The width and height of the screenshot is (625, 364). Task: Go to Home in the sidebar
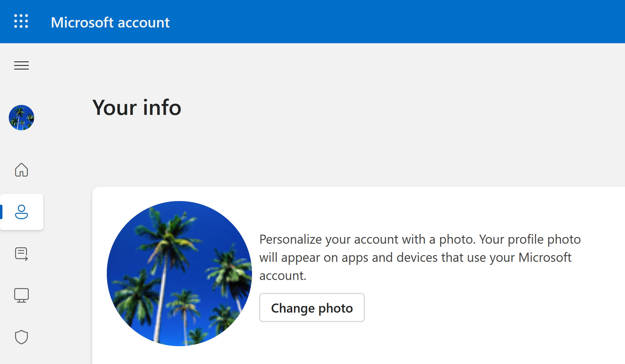point(21,170)
